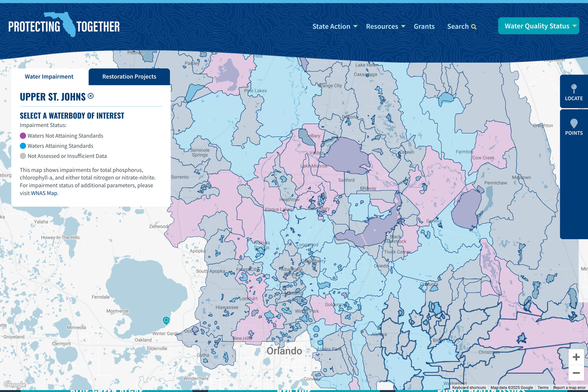This screenshot has height=392, width=588.
Task: Click the Locate pin icon
Action: [x=574, y=88]
